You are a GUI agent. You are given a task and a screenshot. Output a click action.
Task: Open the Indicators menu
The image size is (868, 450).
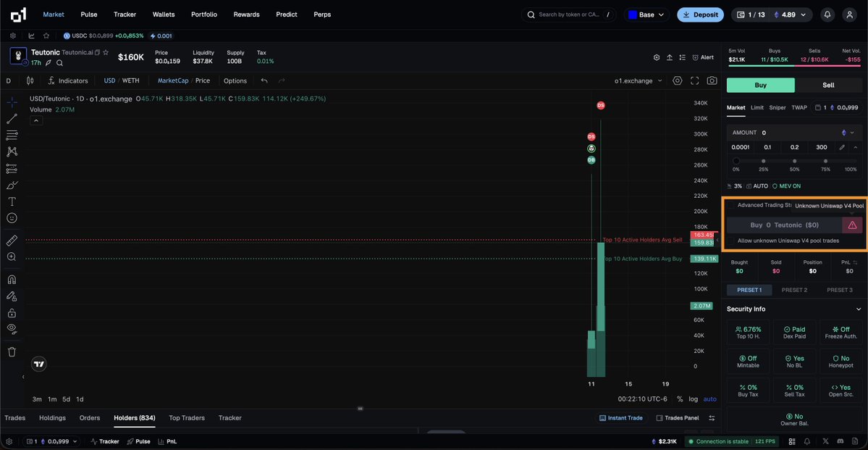coord(68,81)
